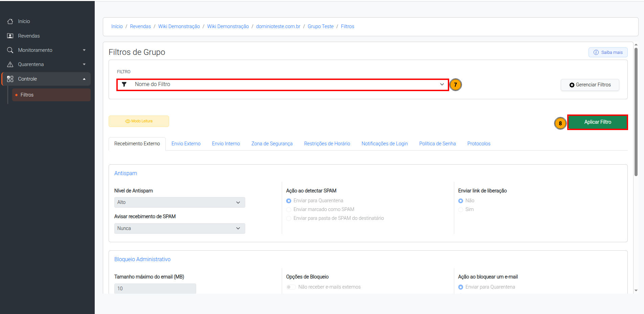Click the scrollbar down arrow

pos(636,291)
